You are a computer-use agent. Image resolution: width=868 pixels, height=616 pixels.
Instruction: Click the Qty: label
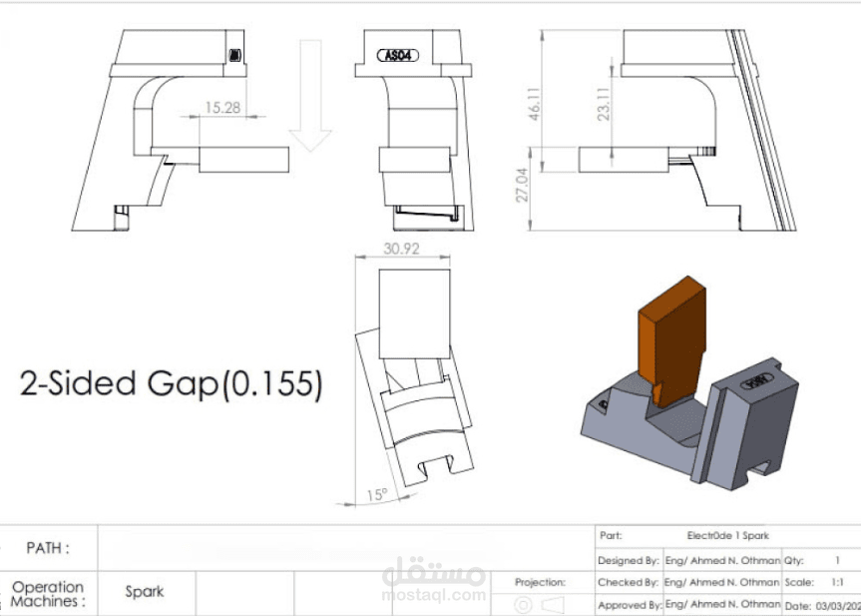(794, 561)
